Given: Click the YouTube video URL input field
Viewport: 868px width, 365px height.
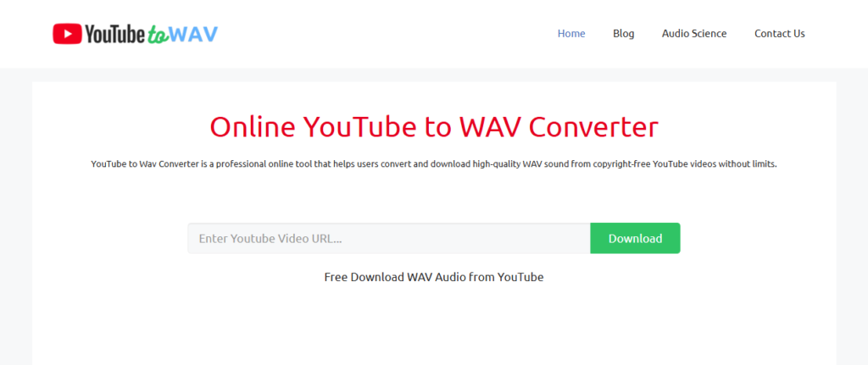Looking at the screenshot, I should (389, 238).
